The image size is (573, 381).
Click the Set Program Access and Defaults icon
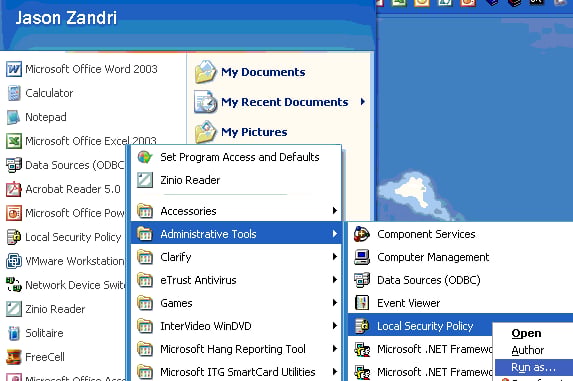(145, 157)
